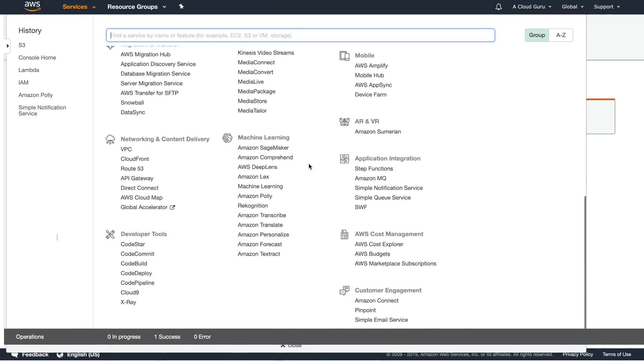Viewport: 644px width, 362px height.
Task: Click the Customer Engagement chat icon
Action: pos(344,291)
